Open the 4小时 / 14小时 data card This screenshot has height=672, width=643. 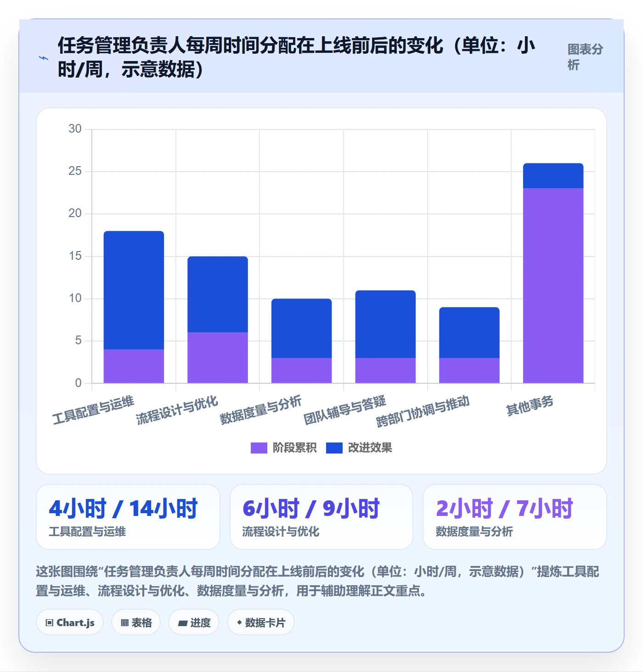pyautogui.click(x=128, y=517)
